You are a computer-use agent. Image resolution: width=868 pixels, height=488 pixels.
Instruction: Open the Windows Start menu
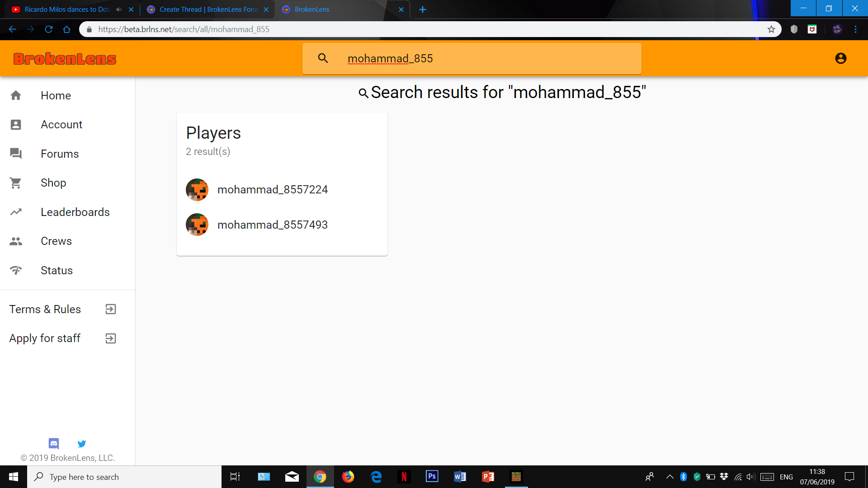(14, 477)
